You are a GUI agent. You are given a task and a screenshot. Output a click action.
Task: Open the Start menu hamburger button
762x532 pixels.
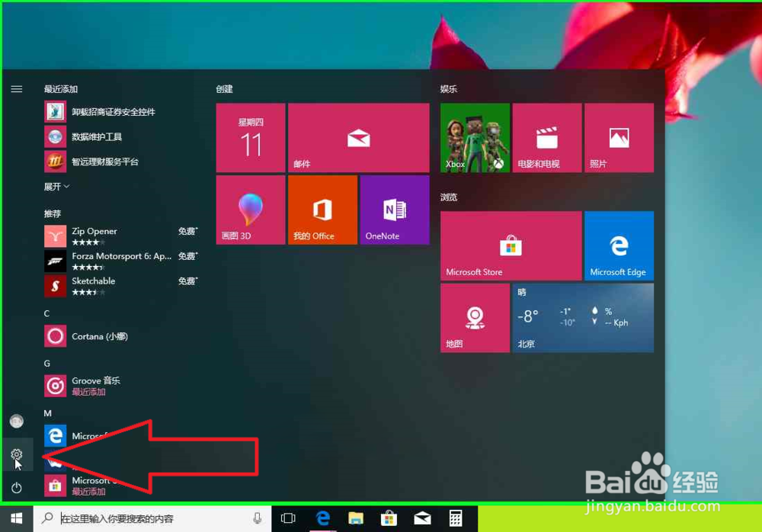(x=16, y=88)
